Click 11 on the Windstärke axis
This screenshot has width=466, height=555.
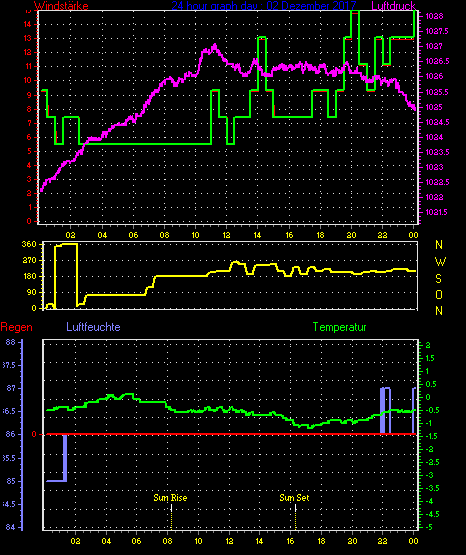pos(27,66)
